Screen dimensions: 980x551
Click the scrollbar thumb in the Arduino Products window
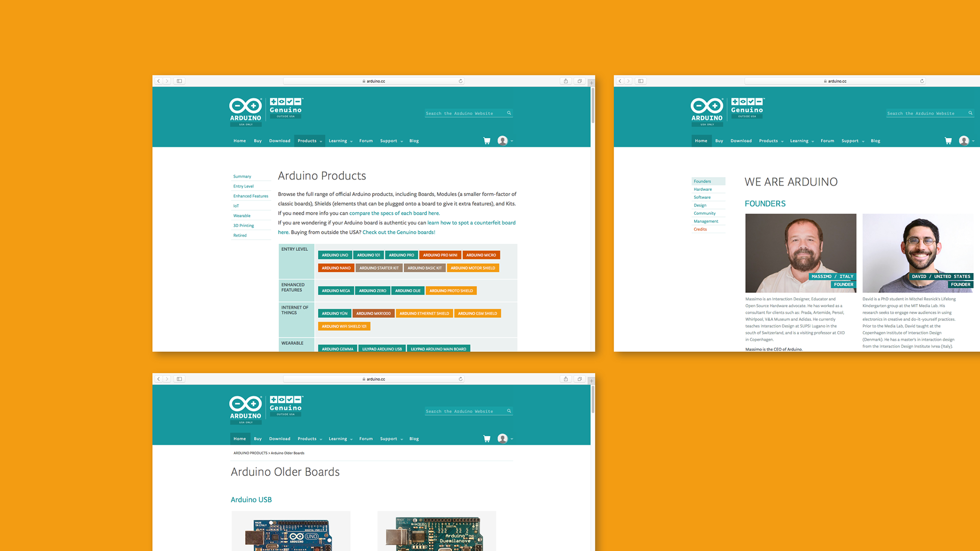(593, 105)
